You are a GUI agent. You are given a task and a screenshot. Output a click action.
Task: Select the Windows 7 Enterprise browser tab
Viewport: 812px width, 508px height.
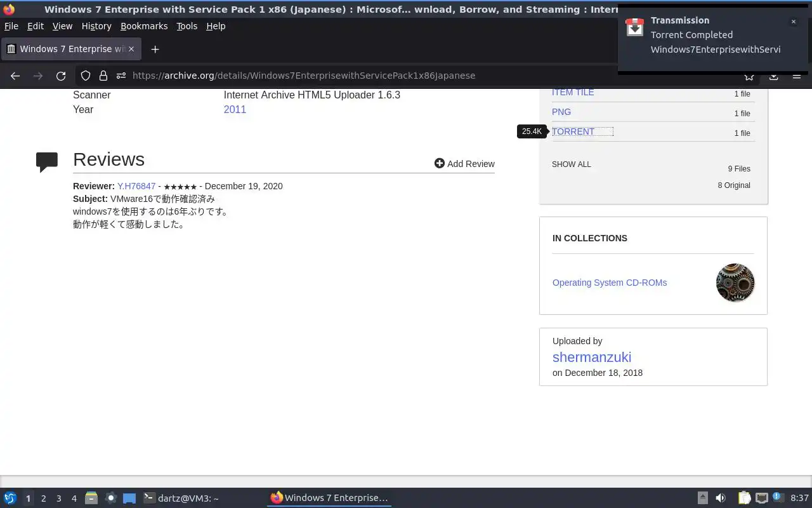[71, 49]
